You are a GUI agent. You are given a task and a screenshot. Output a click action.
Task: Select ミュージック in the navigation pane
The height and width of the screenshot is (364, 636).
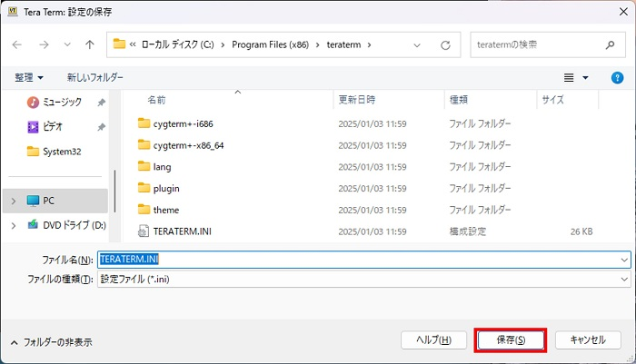tap(62, 103)
